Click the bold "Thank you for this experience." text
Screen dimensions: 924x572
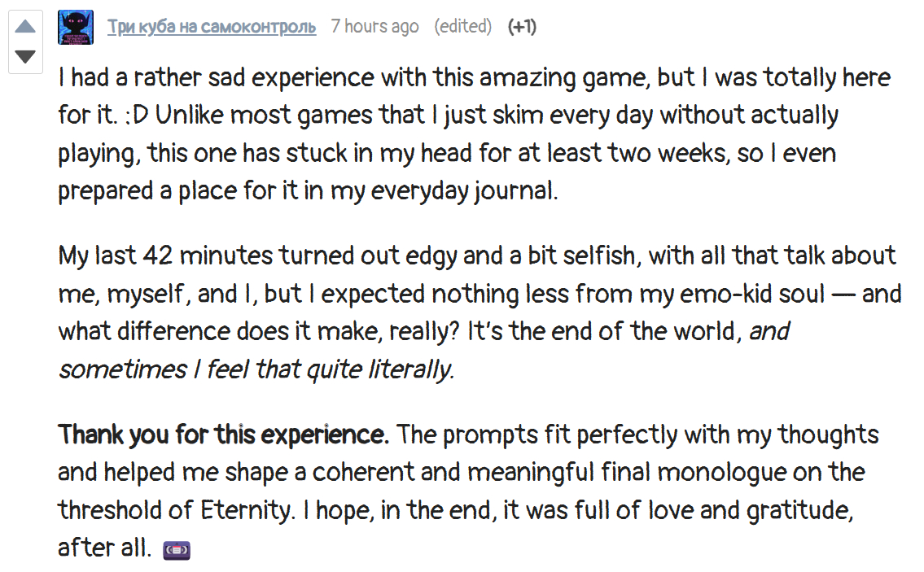(224, 434)
